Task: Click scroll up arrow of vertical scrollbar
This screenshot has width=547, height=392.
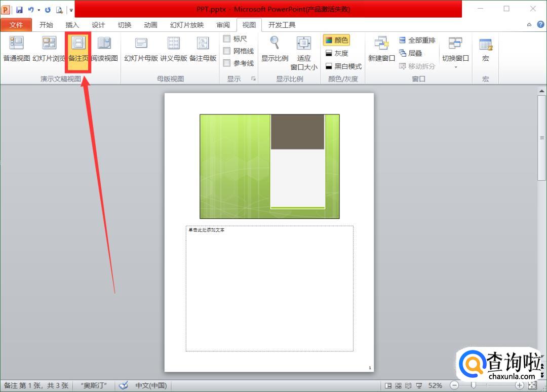Action: pos(541,91)
